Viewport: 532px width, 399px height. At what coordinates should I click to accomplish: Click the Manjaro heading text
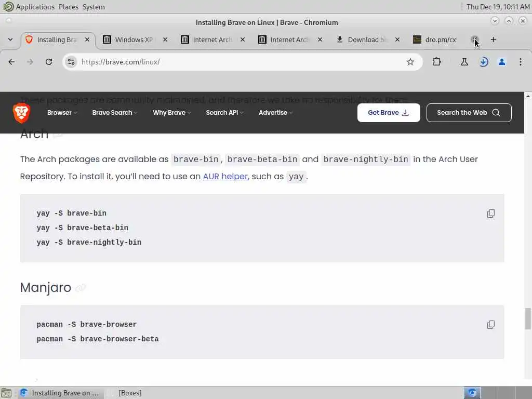[x=46, y=288]
